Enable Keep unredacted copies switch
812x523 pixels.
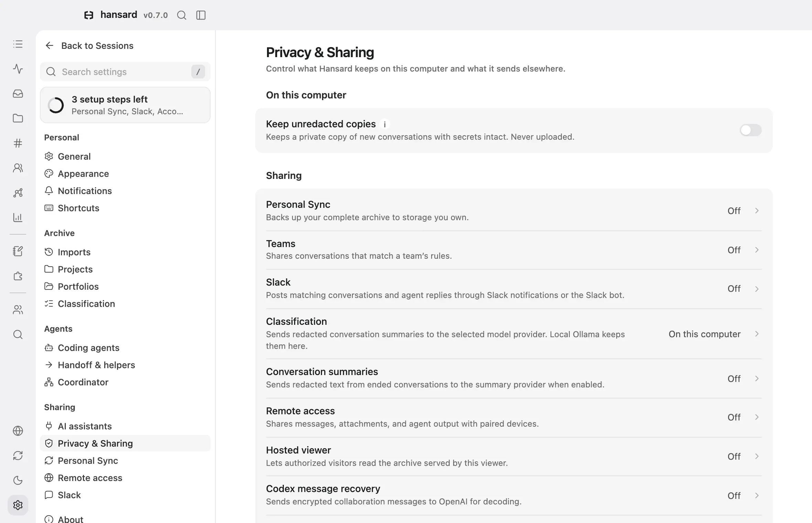751,130
